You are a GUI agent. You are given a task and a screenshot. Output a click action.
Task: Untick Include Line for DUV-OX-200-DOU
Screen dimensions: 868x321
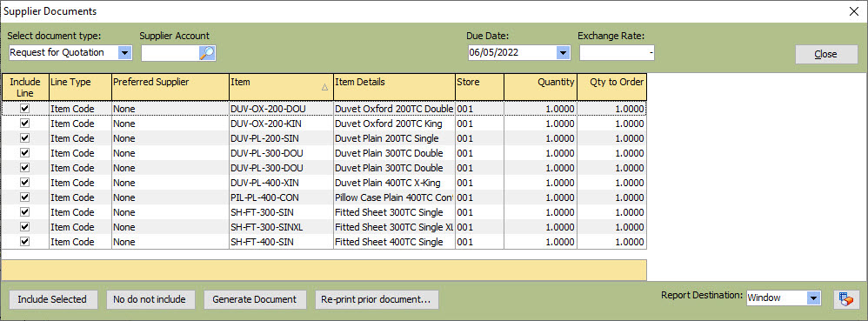(25, 109)
